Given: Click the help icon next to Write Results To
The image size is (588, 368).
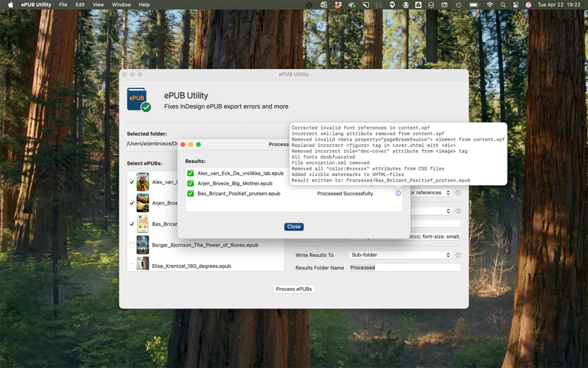Looking at the screenshot, I should (458, 255).
